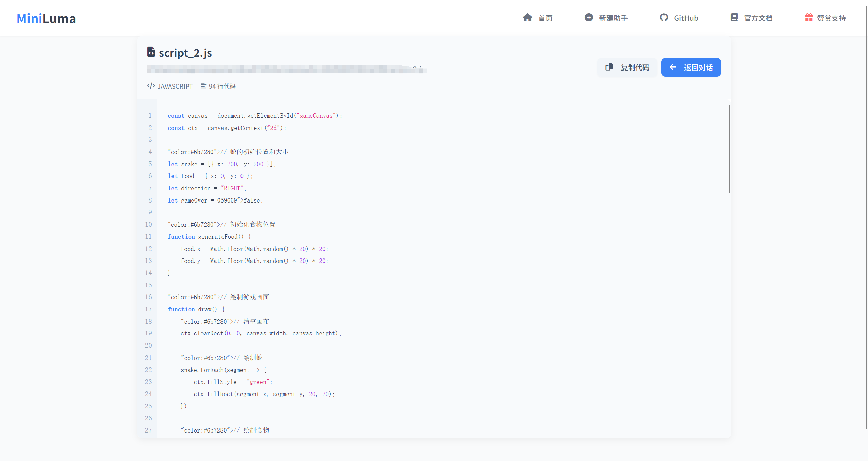
Task: Open the 新建助手 menu item
Action: (x=613, y=18)
